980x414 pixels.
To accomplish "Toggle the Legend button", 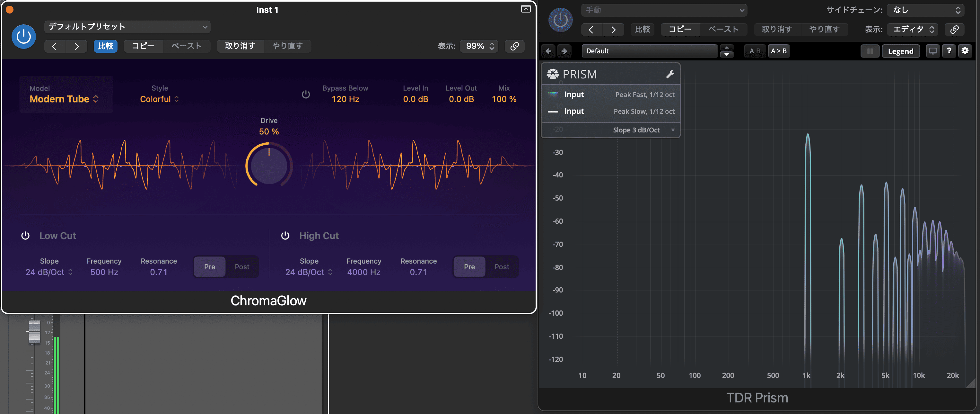I will [x=900, y=51].
